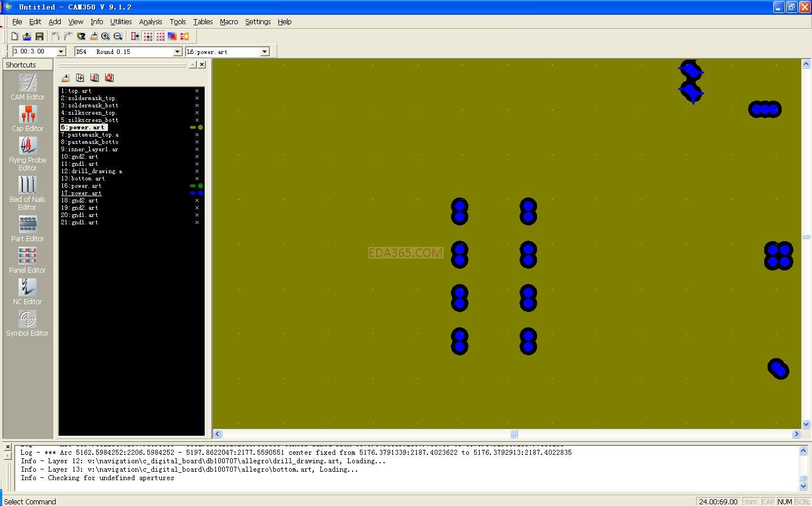Click the canvas horizontal scrollbar right arrow
Viewport: 812px width, 506px height.
coord(796,434)
